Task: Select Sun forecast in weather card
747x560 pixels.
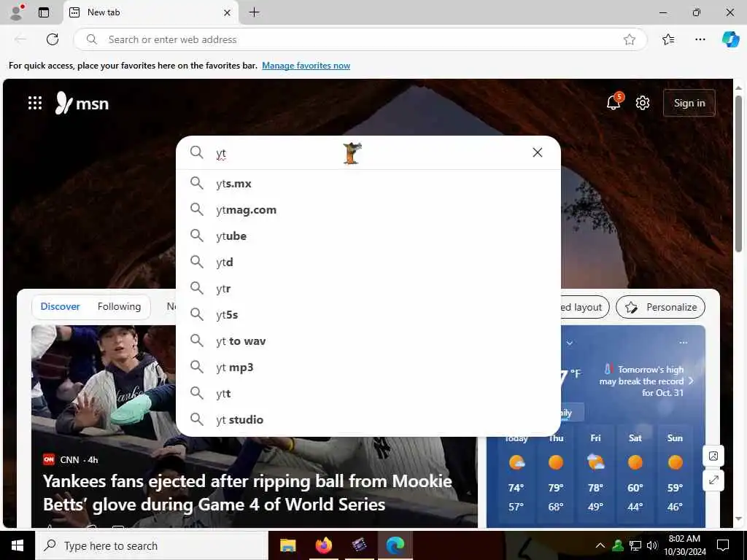Action: pyautogui.click(x=675, y=474)
